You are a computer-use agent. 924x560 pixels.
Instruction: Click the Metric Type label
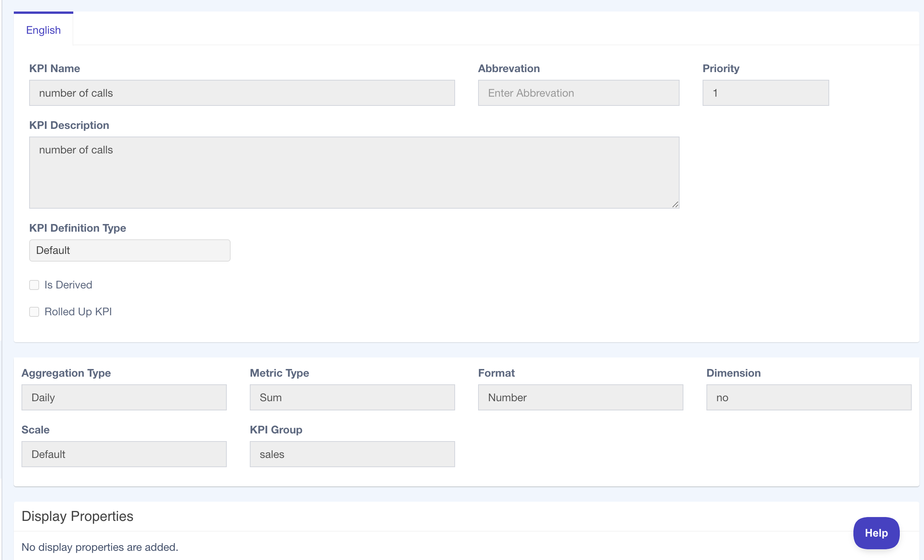279,373
